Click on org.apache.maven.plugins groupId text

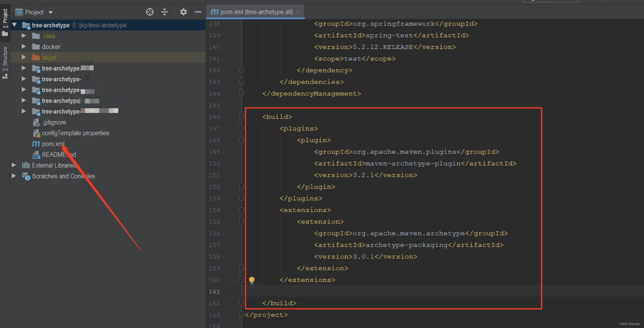click(x=404, y=152)
